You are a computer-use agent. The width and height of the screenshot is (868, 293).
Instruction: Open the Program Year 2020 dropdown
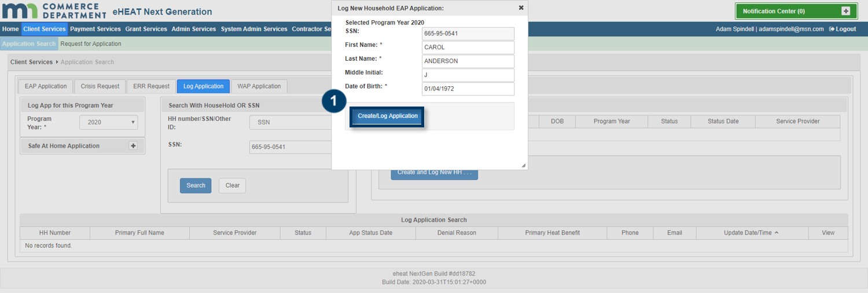tap(109, 122)
